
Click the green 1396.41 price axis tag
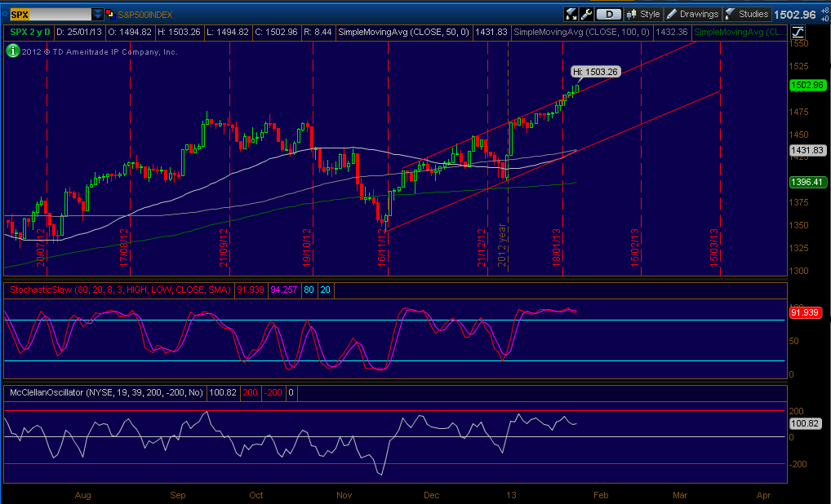tap(807, 182)
